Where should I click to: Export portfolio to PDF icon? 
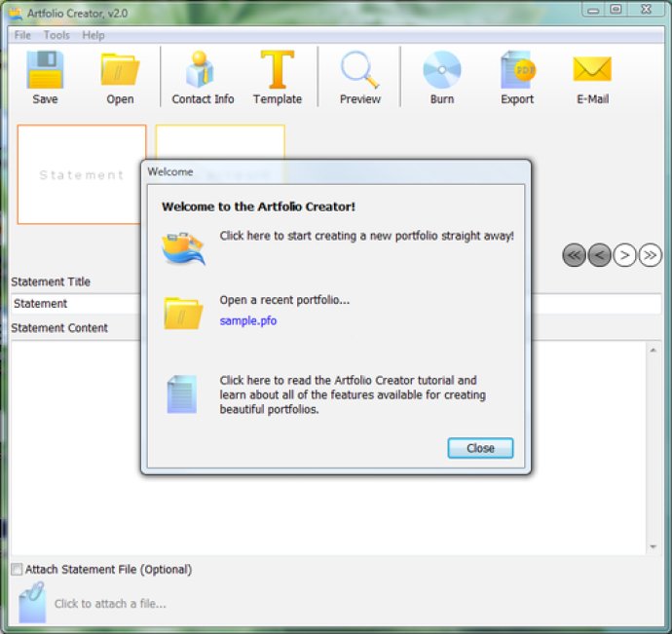(518, 69)
